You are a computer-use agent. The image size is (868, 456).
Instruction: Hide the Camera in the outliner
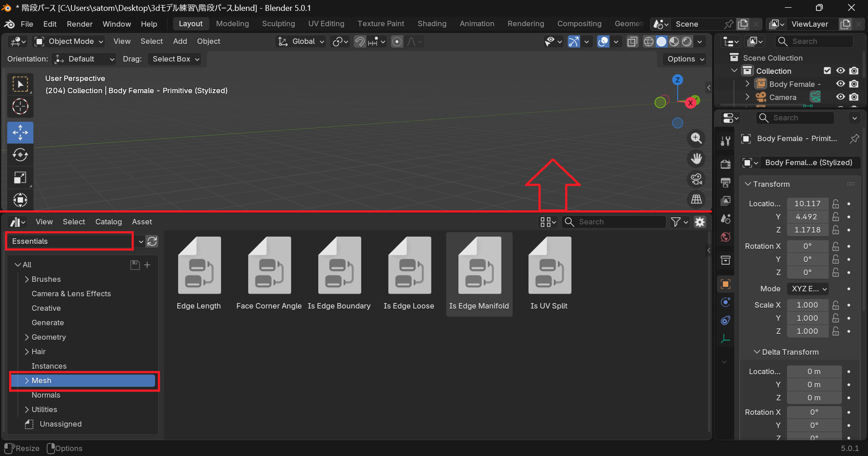tap(840, 97)
